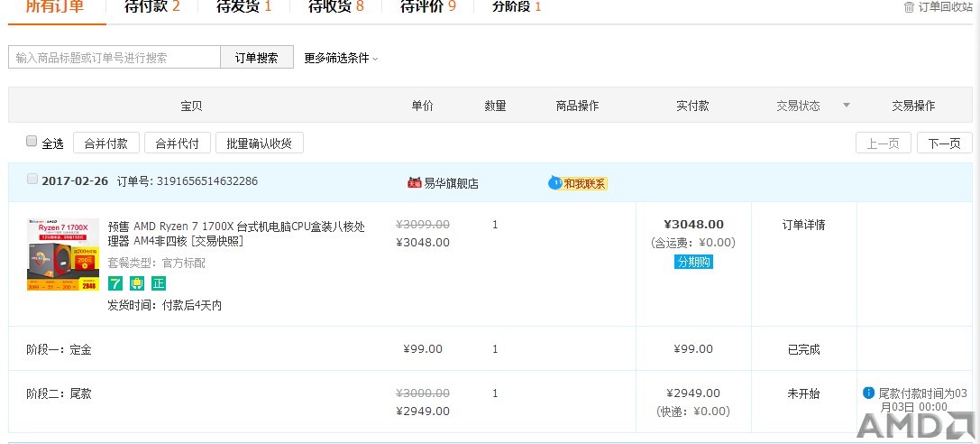Click the 订单搜索 button
The height and width of the screenshot is (444, 980).
256,58
